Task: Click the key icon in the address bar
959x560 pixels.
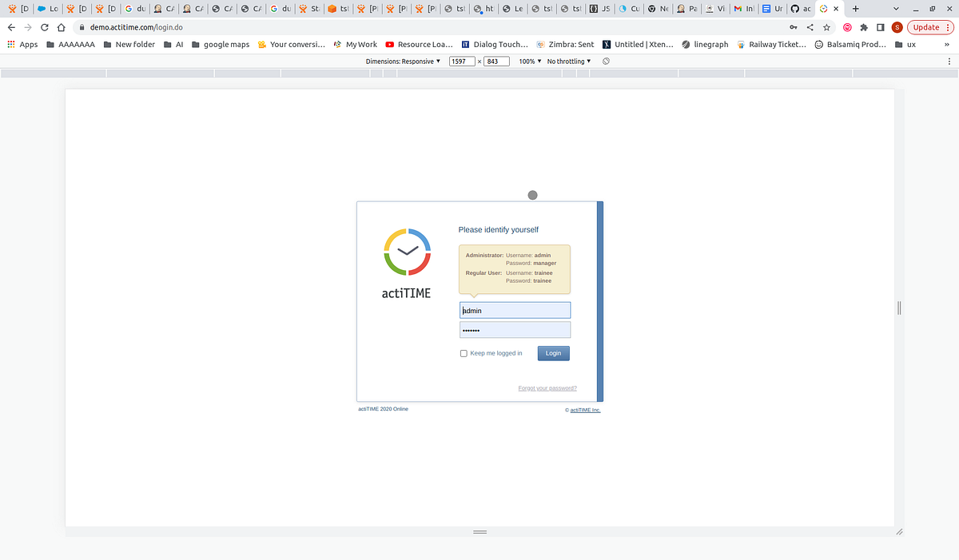Action: click(x=794, y=26)
